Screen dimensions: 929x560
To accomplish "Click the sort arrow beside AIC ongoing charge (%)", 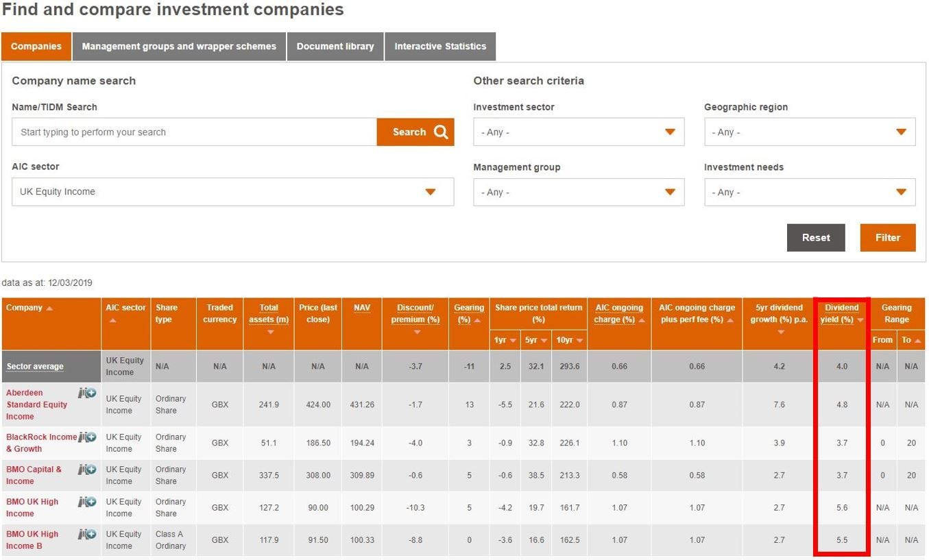I will point(642,320).
